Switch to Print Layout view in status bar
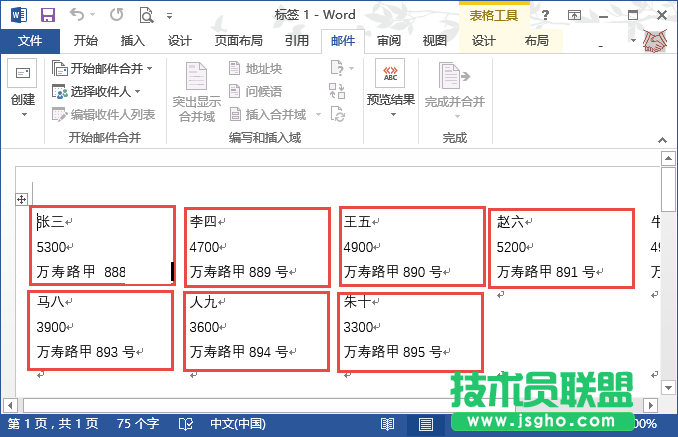Image resolution: width=678 pixels, height=437 pixels. [426, 425]
